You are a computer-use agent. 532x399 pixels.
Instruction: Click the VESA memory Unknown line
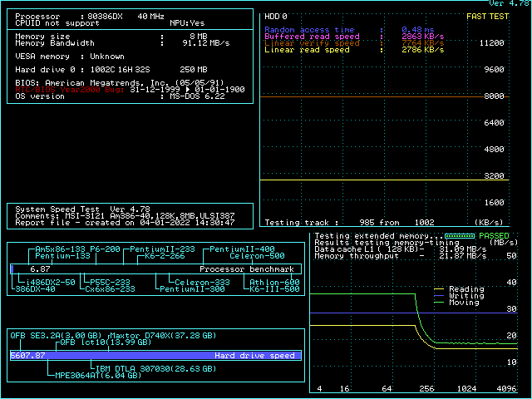point(70,57)
